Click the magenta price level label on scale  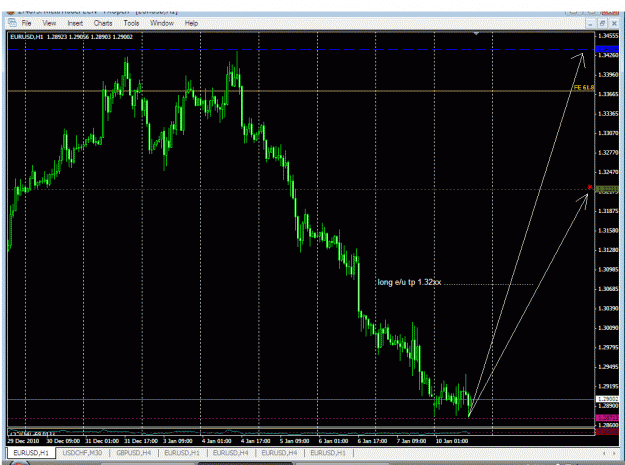pyautogui.click(x=607, y=418)
